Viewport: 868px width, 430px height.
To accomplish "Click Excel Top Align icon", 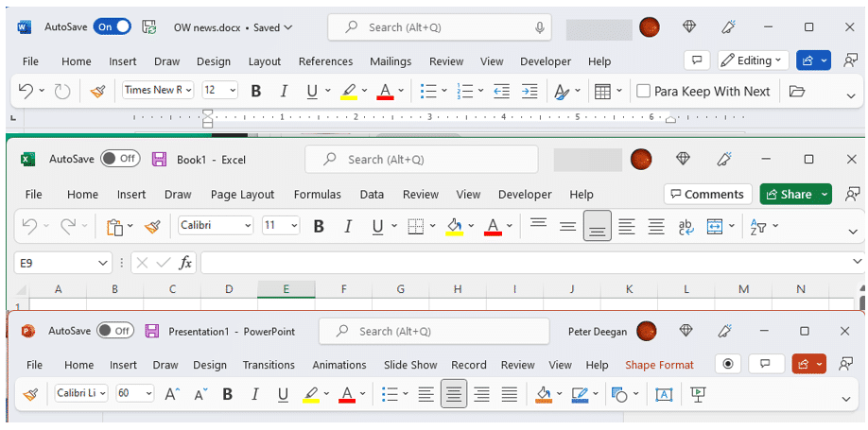I will (539, 223).
